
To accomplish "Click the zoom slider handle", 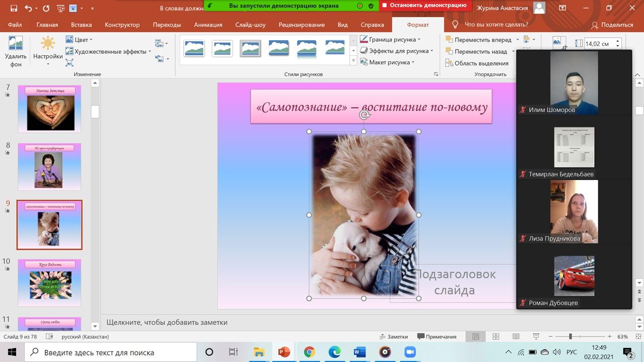I will coord(570,336).
